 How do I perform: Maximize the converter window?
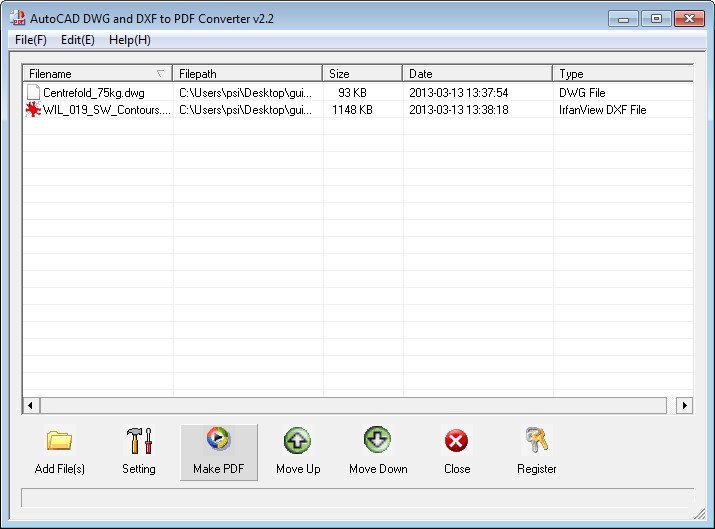tap(656, 19)
